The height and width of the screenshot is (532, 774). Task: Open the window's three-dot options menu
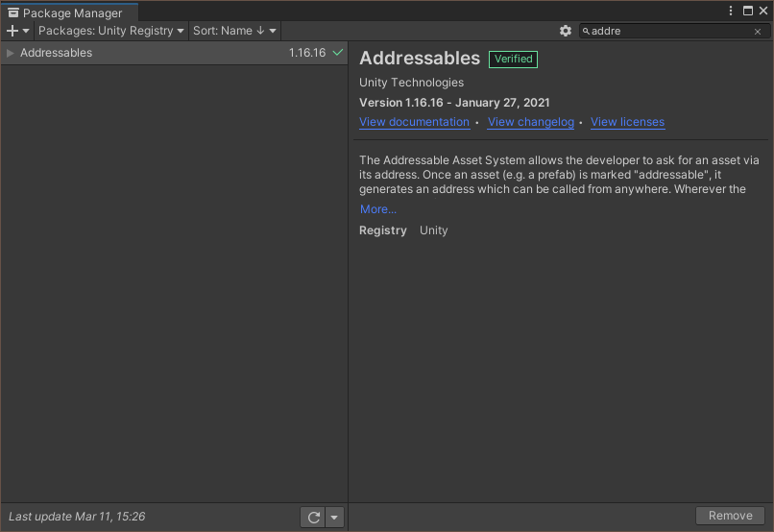[731, 11]
